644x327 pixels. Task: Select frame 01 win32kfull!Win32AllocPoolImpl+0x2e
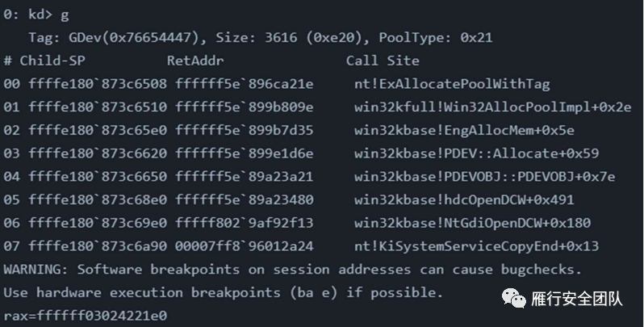tap(317, 107)
